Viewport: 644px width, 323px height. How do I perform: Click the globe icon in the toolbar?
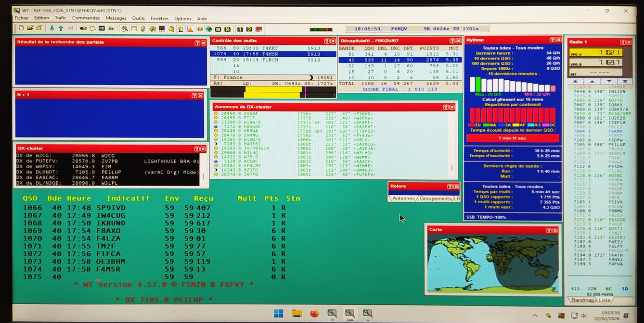[x=208, y=29]
